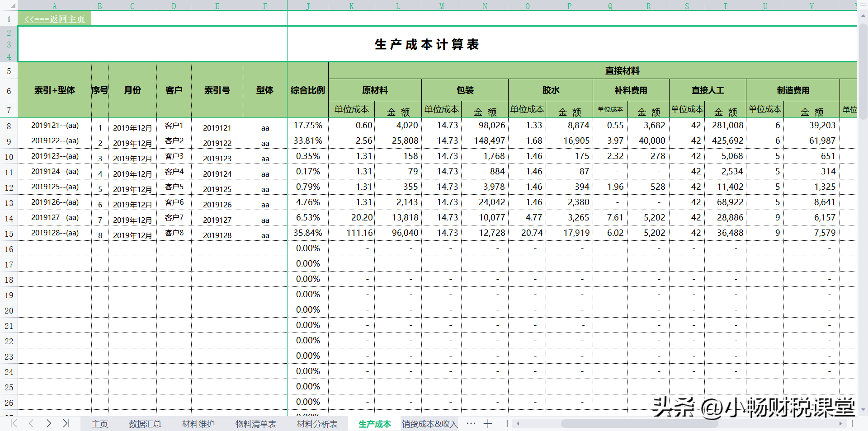The height and width of the screenshot is (431, 868).
Task: Select column A header
Action: point(55,6)
